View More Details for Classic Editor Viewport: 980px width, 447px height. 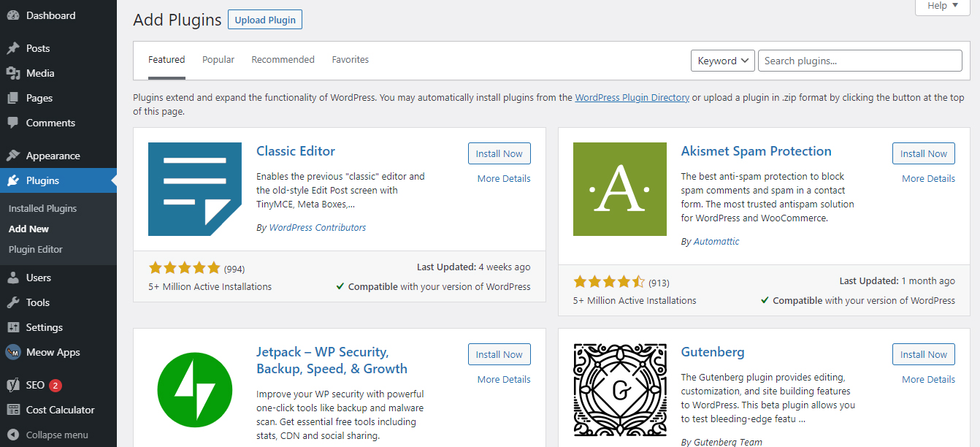(x=504, y=178)
